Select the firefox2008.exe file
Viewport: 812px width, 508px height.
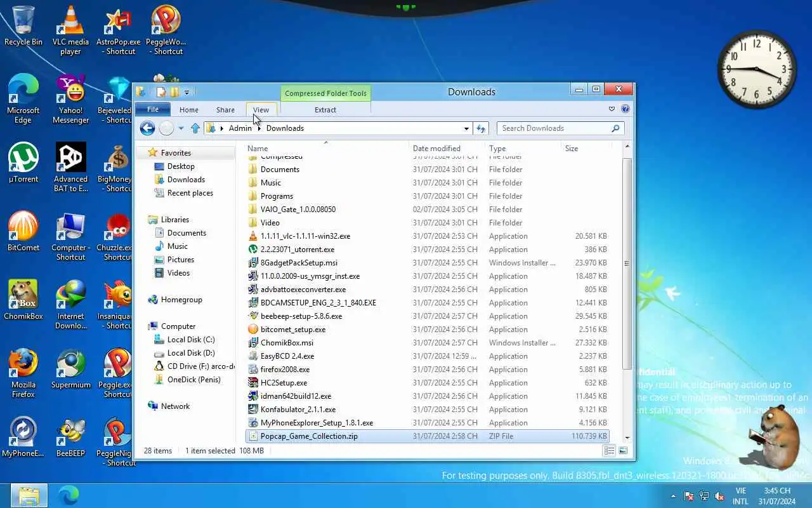tap(427, 370)
